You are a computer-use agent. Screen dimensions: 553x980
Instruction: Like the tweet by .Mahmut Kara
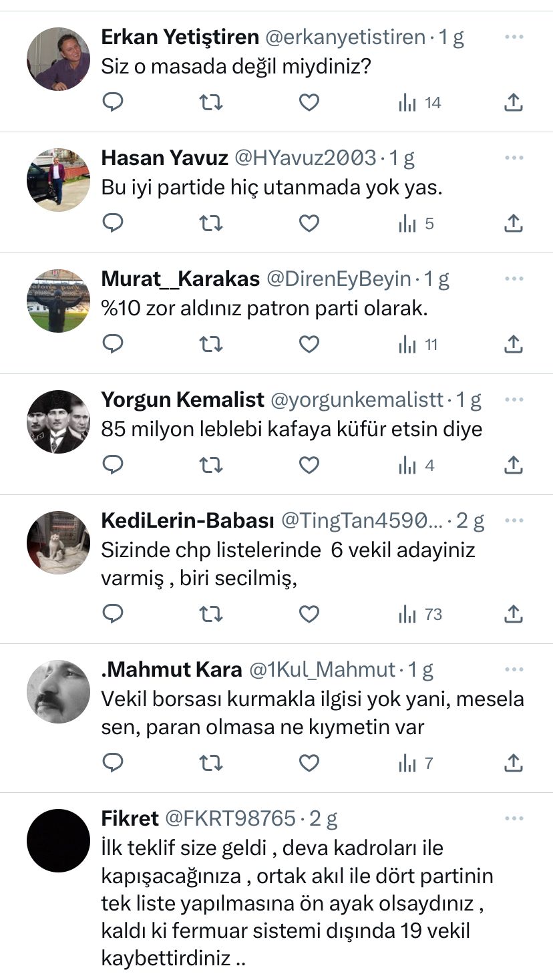[309, 762]
